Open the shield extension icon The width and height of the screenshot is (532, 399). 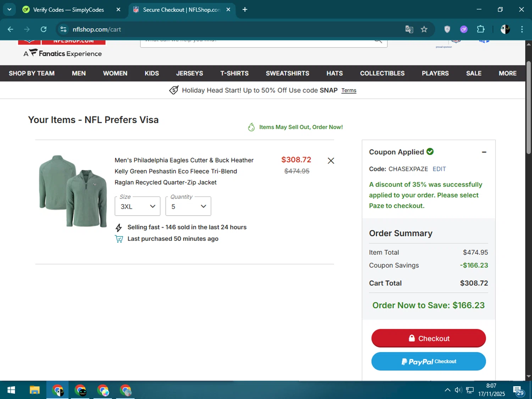(x=447, y=29)
